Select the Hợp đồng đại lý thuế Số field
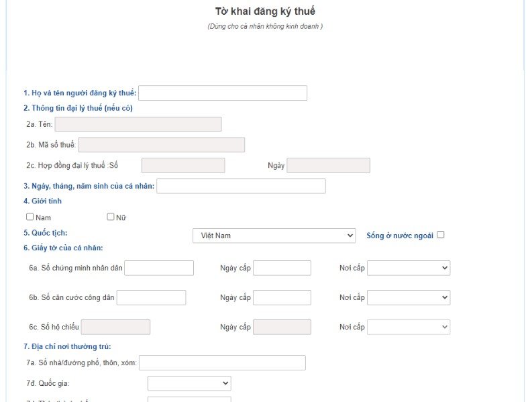This screenshot has width=532, height=402. click(x=183, y=166)
